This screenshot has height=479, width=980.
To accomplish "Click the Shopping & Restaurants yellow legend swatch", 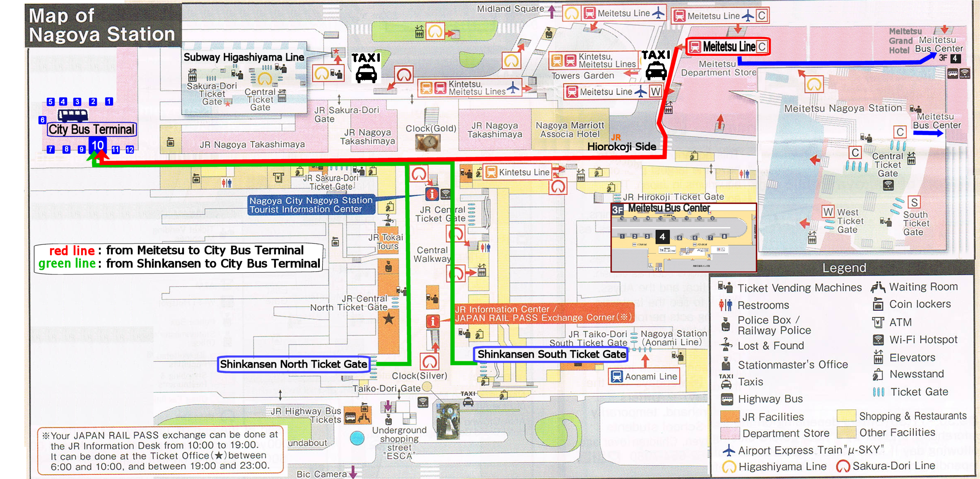I will click(846, 415).
